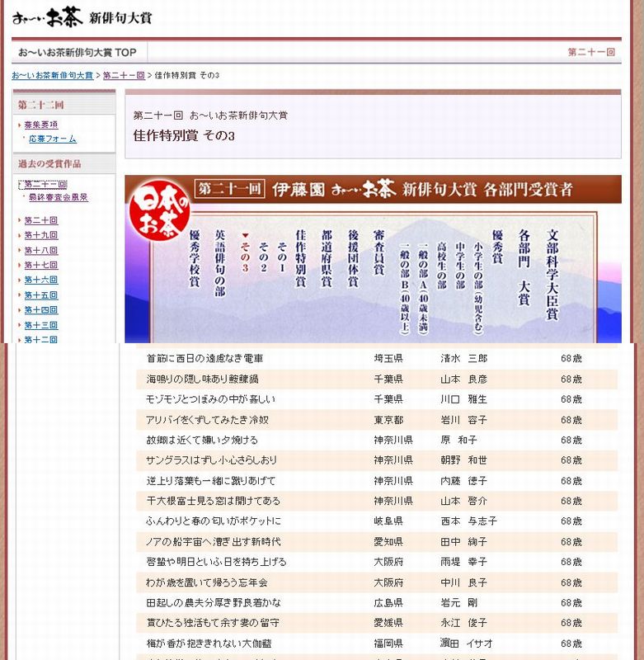Click 愛媛県 prefecture cell
The image size is (644, 660).
[x=388, y=623]
